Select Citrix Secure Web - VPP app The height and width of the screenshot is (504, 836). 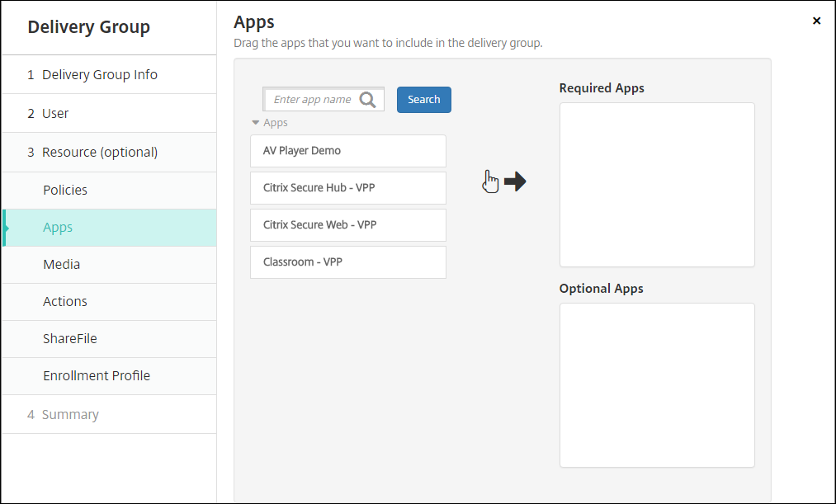click(x=347, y=225)
